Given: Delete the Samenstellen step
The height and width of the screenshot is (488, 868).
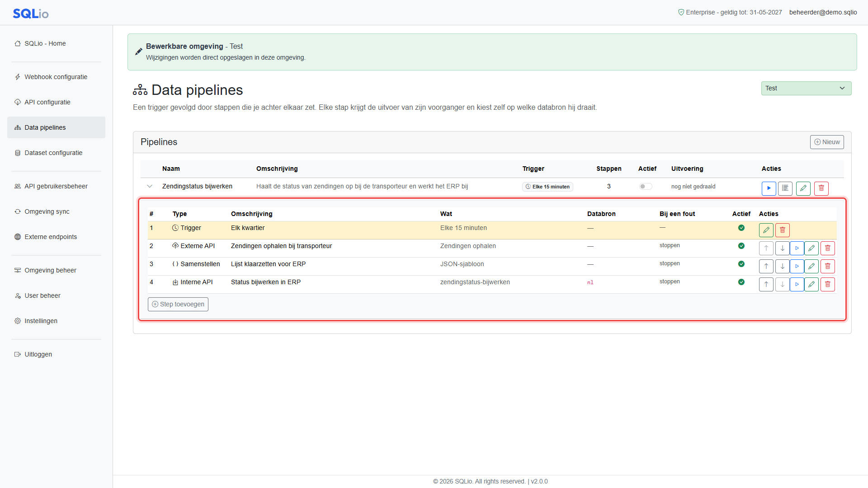Looking at the screenshot, I should [827, 266].
